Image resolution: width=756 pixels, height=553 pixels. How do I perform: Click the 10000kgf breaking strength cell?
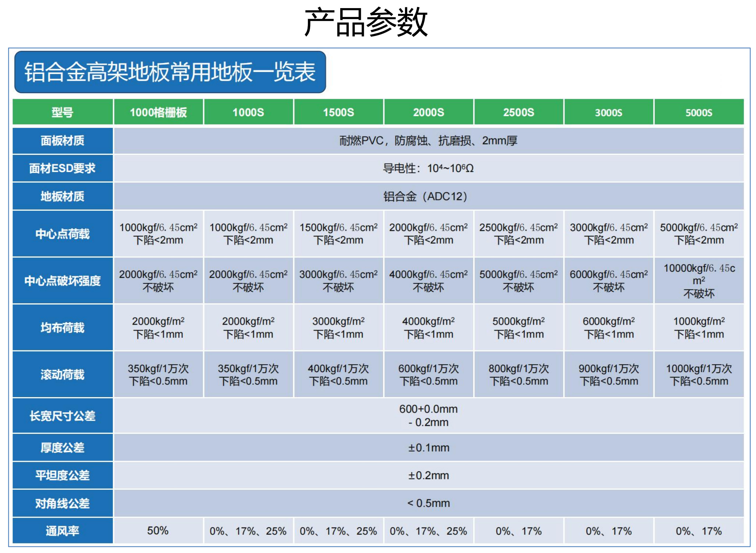click(x=699, y=281)
